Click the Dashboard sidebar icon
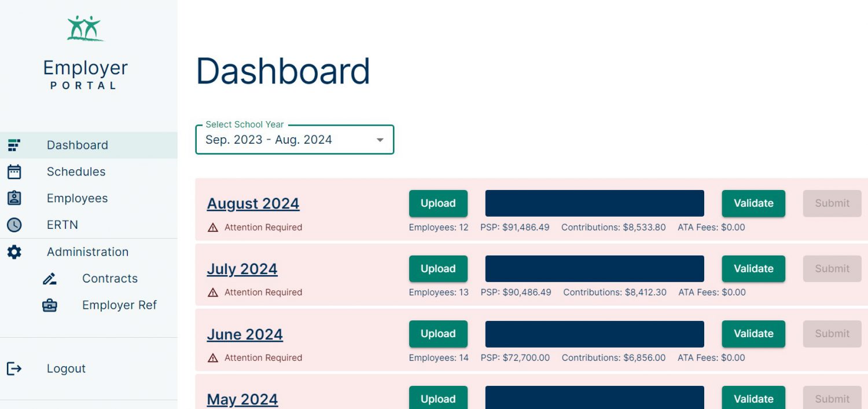The height and width of the screenshot is (409, 868). click(14, 145)
